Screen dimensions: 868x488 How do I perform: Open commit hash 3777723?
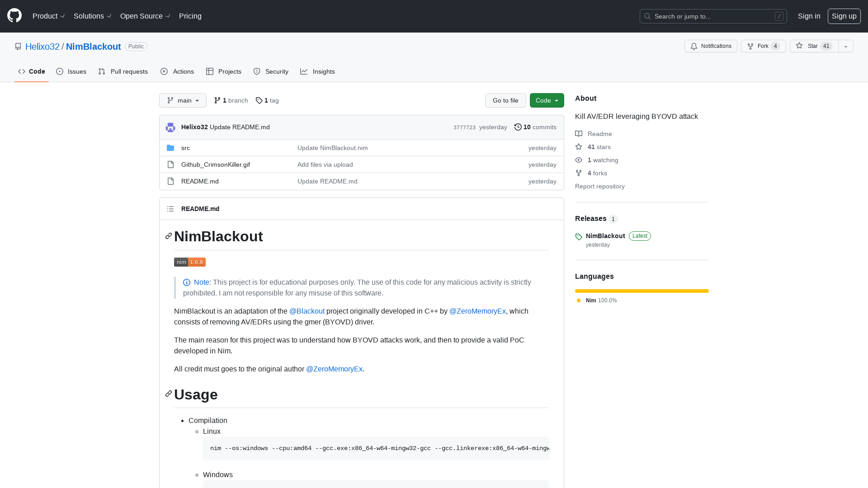pyautogui.click(x=464, y=127)
